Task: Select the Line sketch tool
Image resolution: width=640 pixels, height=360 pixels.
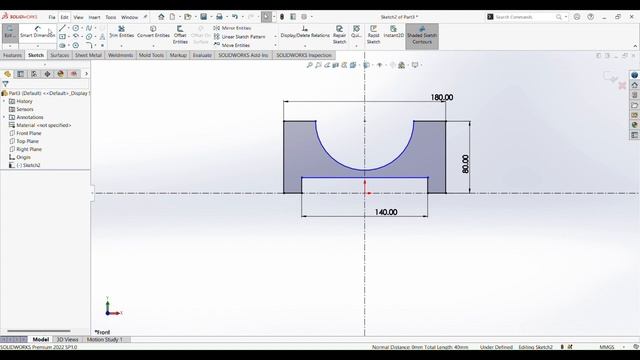Action: click(x=62, y=28)
